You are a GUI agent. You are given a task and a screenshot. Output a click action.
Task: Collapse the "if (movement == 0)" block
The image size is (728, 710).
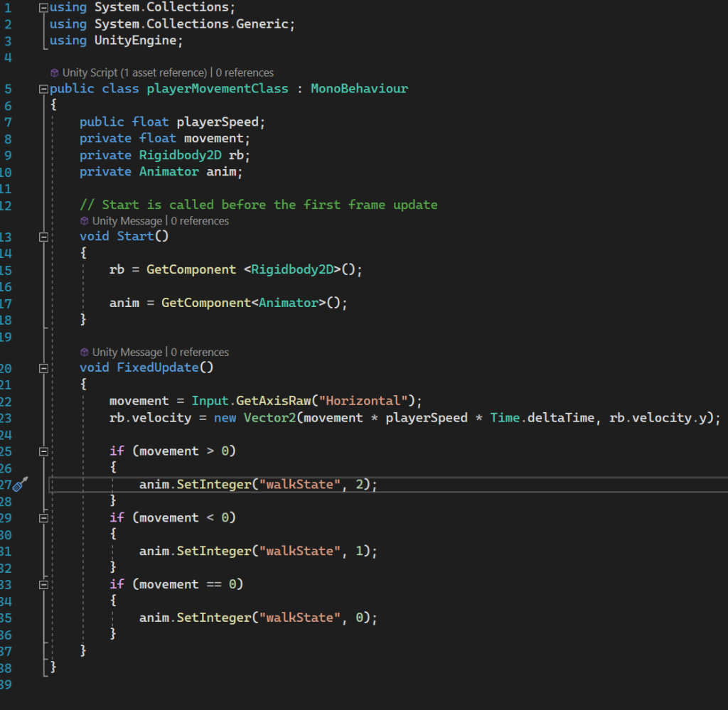43,584
